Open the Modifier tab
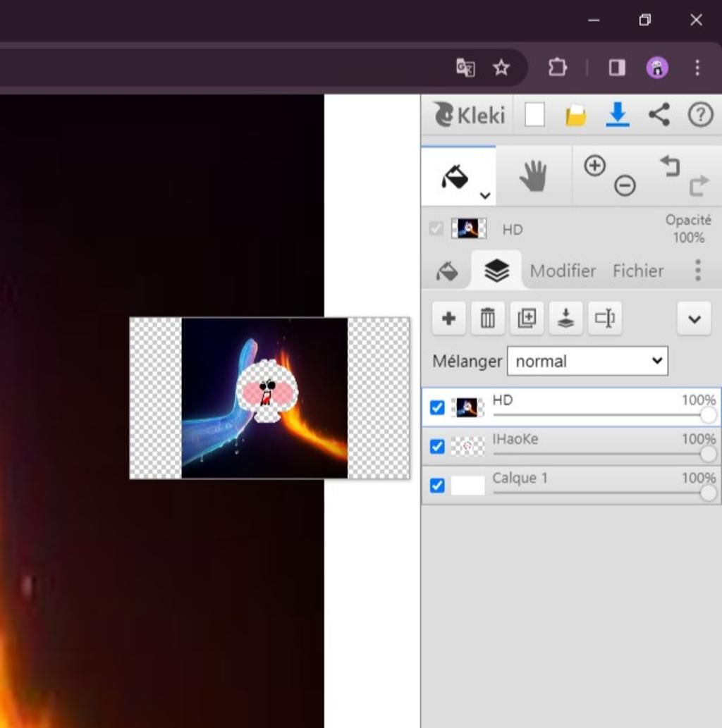The height and width of the screenshot is (728, 722). (x=563, y=271)
